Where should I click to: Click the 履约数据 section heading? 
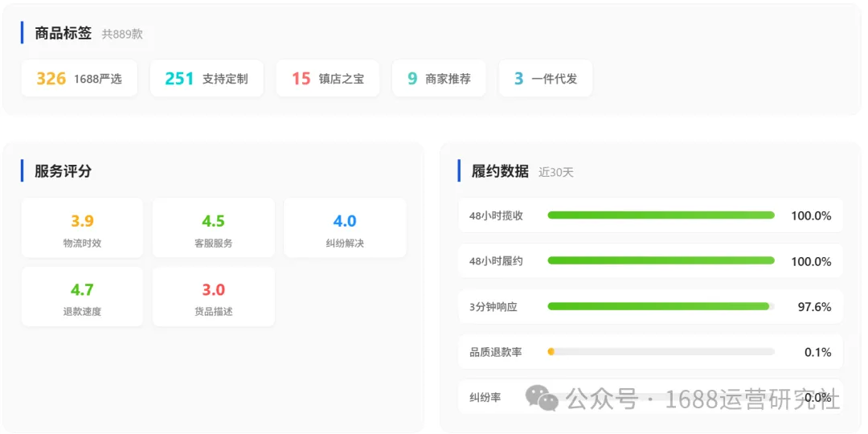500,171
